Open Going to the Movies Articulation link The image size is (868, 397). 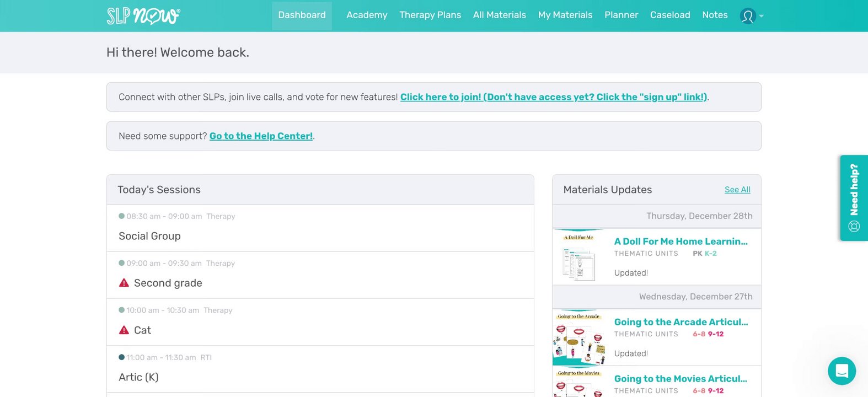[681, 379]
